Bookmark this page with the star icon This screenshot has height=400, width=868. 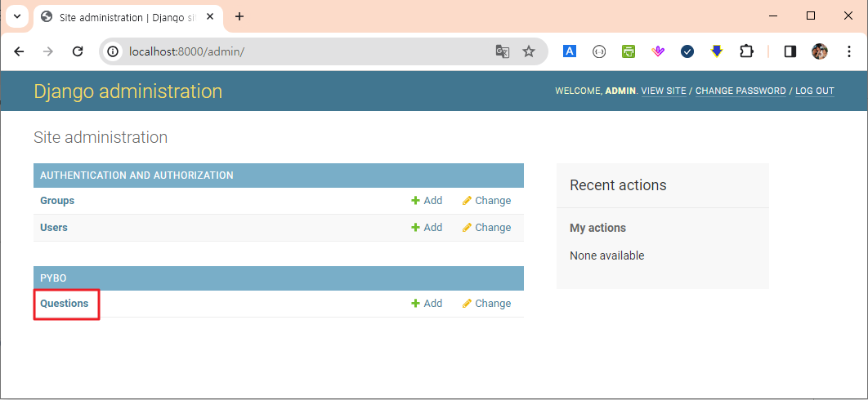[x=529, y=51]
